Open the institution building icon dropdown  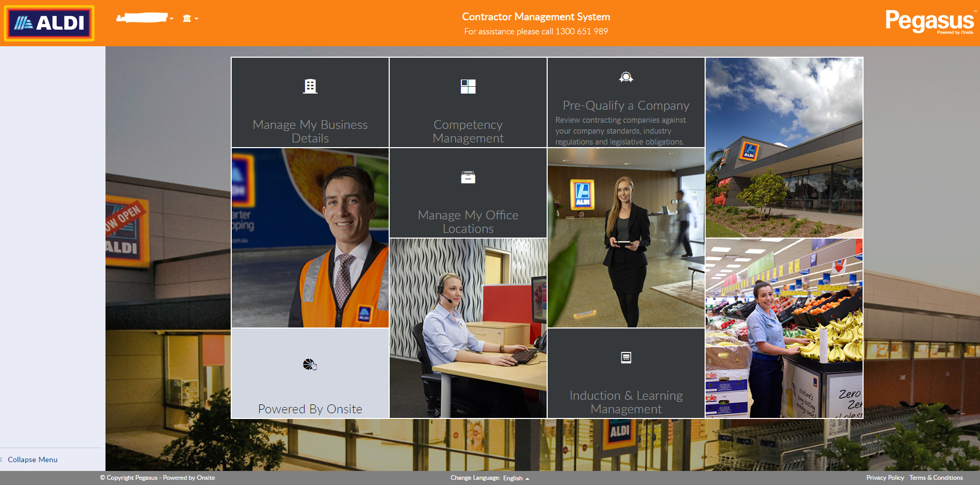[190, 19]
